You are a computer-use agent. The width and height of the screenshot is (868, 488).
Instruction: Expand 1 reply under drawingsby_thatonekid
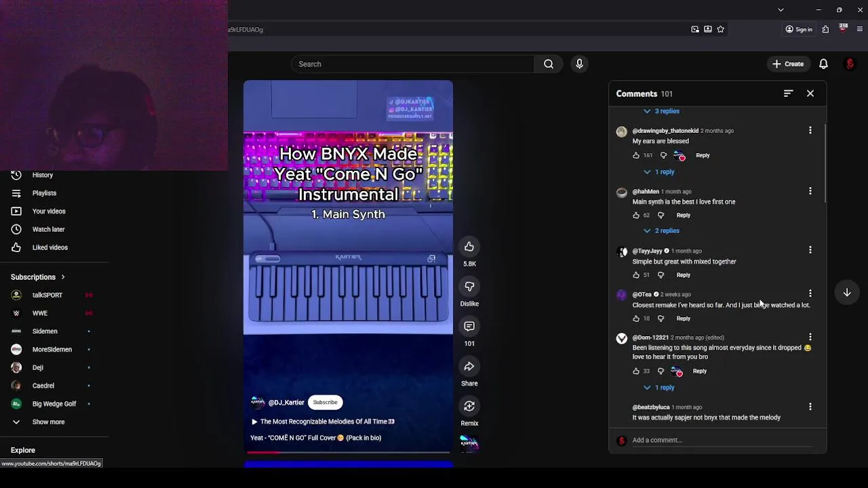tap(659, 172)
